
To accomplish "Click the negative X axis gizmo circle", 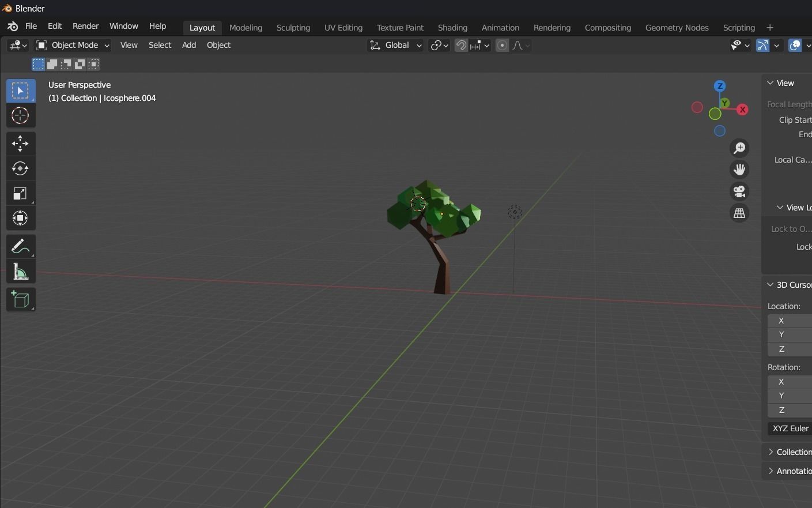I will [x=697, y=107].
